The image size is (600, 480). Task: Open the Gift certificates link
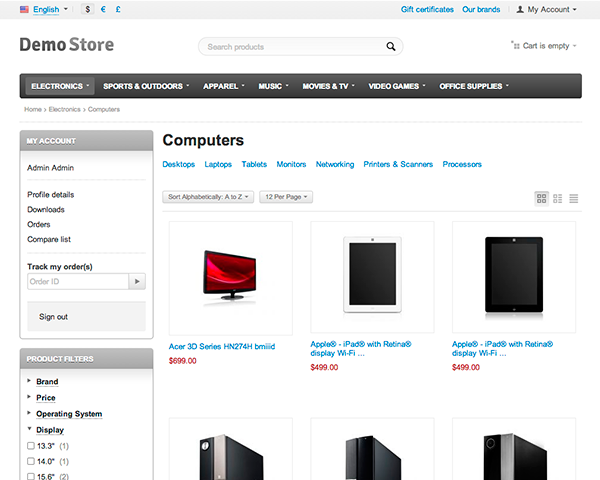click(427, 9)
